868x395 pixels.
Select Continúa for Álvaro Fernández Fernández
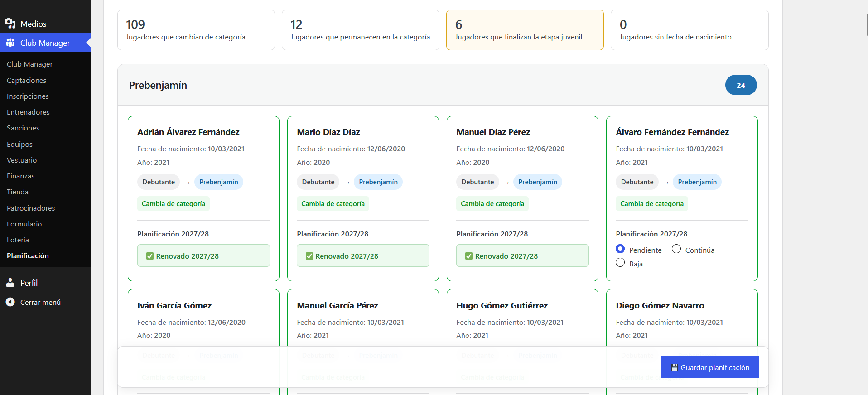[x=676, y=249]
